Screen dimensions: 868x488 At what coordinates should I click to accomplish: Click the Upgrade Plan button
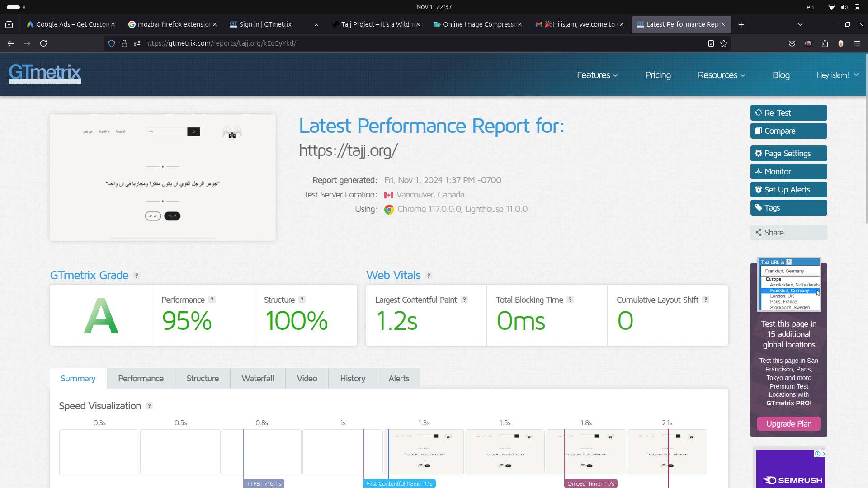tap(788, 423)
